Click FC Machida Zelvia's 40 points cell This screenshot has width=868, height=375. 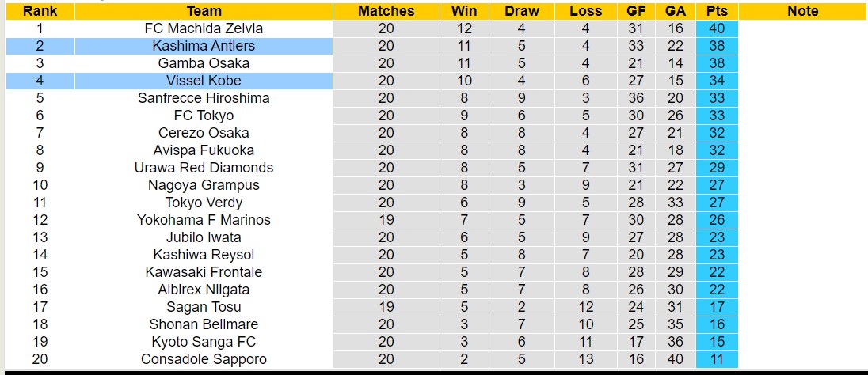pyautogui.click(x=717, y=28)
